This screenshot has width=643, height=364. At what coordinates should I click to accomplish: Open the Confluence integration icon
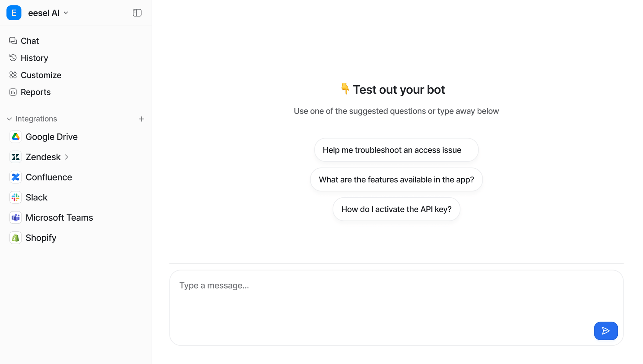16,177
